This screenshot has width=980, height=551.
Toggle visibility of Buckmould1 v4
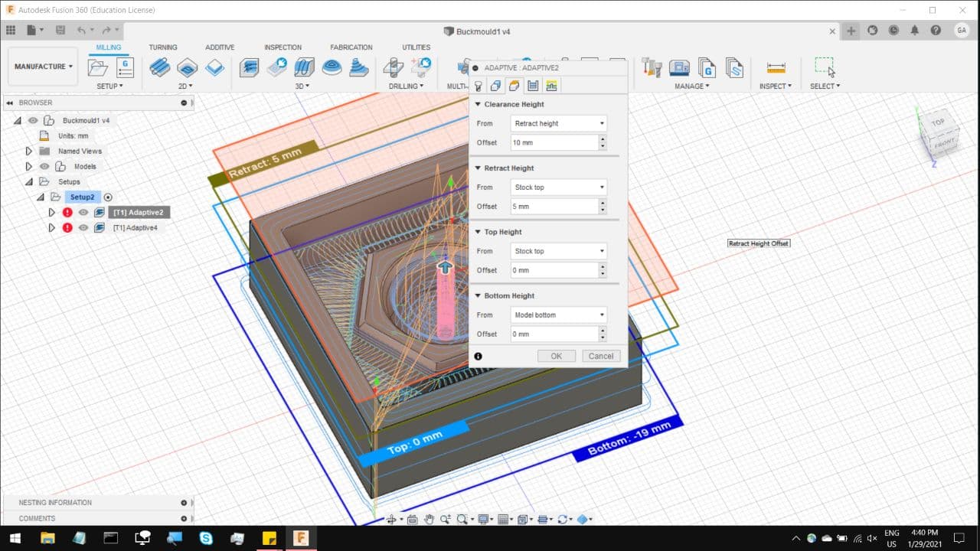pyautogui.click(x=33, y=120)
